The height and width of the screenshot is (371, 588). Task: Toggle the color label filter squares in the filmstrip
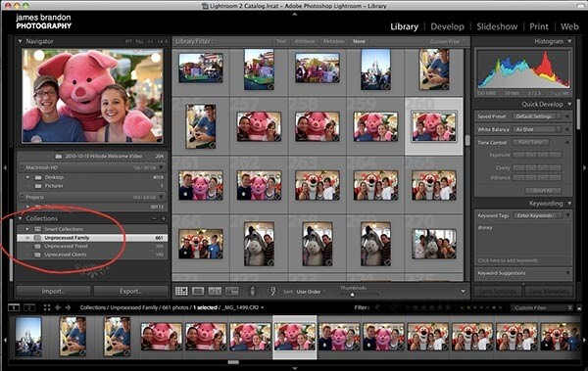tap(481, 307)
